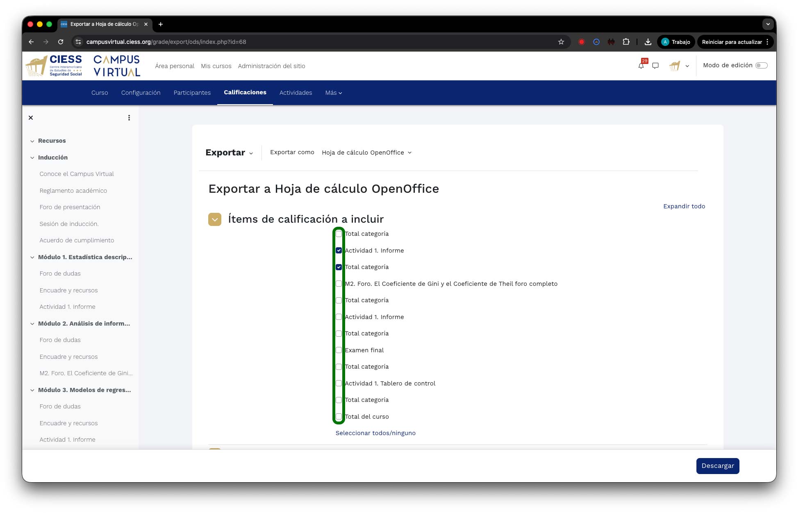Bookmark page with the star icon
Image resolution: width=812 pixels, height=513 pixels.
tap(561, 42)
